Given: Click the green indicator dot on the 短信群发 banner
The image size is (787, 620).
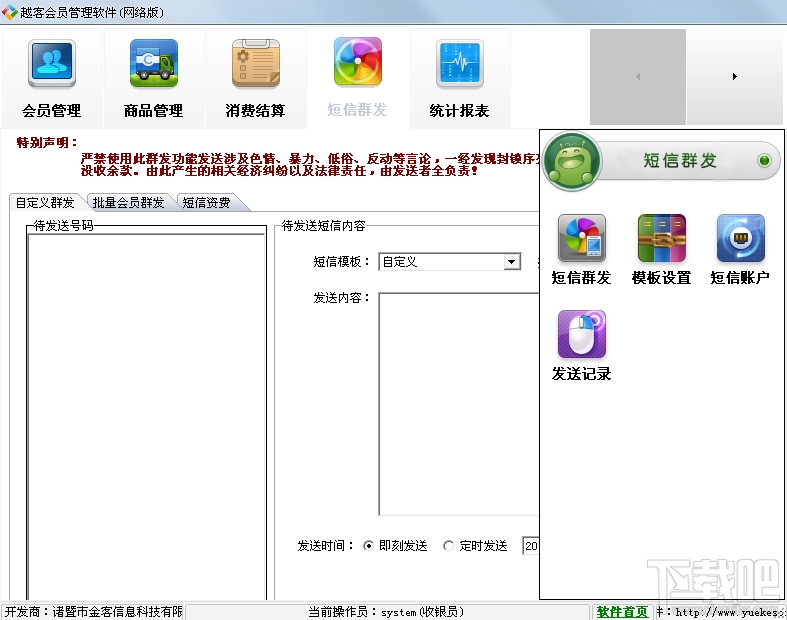Looking at the screenshot, I should coord(764,161).
